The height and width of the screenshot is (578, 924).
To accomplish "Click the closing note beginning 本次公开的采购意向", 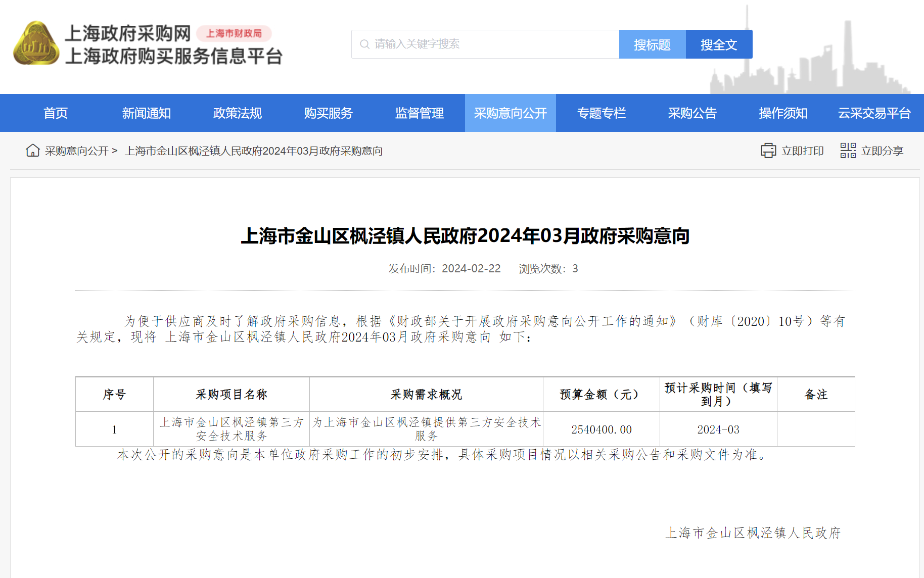I will [442, 455].
